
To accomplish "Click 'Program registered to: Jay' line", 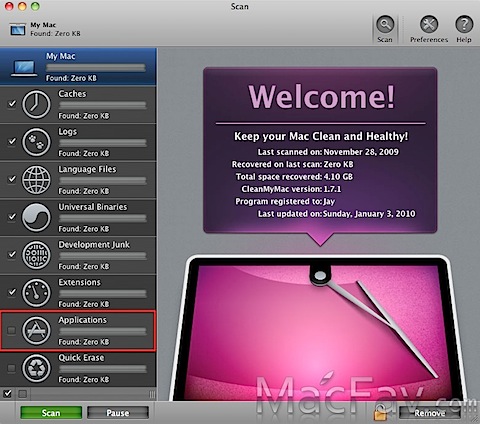I will point(285,201).
